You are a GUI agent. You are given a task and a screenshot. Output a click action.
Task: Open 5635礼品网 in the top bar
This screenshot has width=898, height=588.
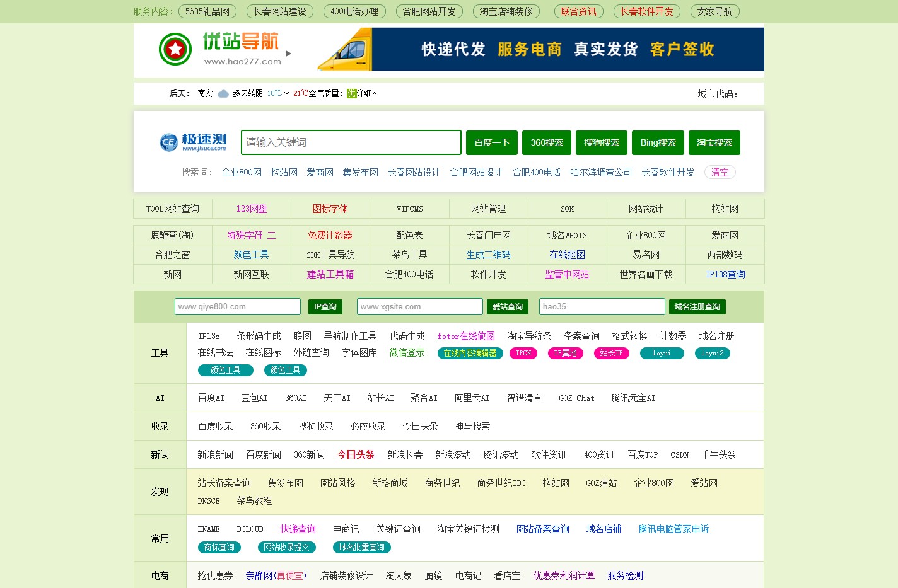[x=208, y=11]
